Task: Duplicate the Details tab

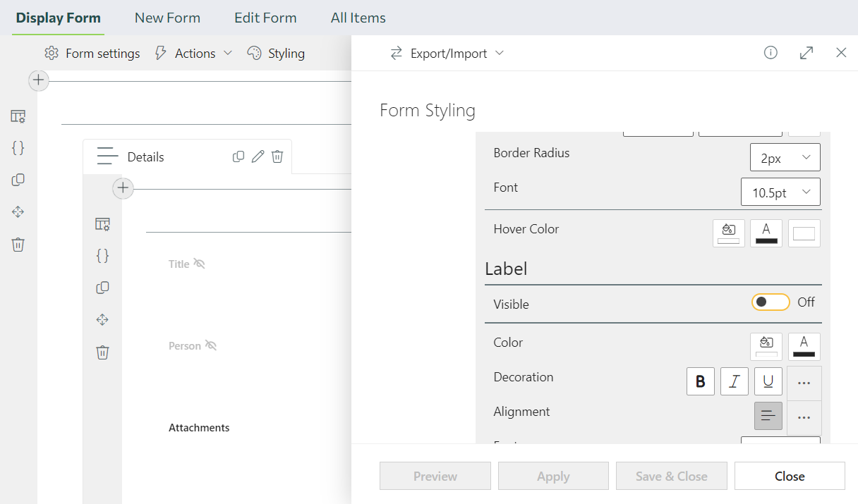Action: [x=238, y=156]
